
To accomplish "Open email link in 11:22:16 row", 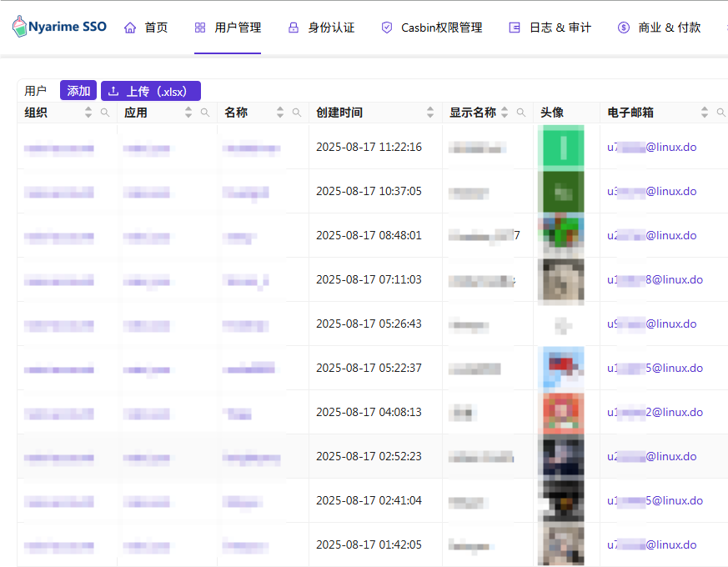I will [x=651, y=148].
